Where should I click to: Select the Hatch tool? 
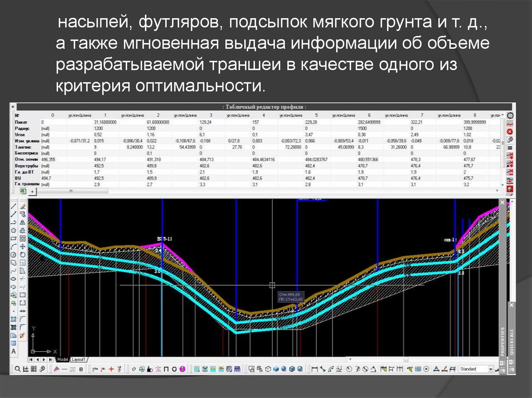point(14,319)
